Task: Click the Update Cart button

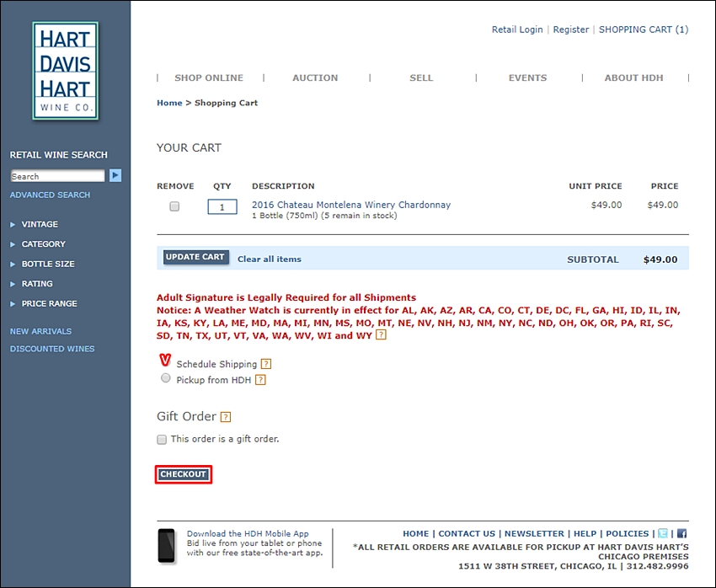Action: pos(195,258)
